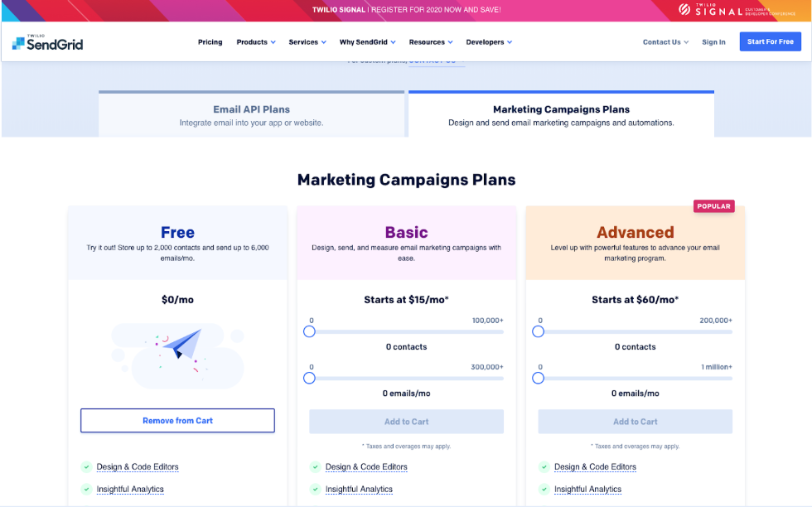Click Basic plan emails/mo slider handle
This screenshot has width=812, height=507.
click(309, 378)
